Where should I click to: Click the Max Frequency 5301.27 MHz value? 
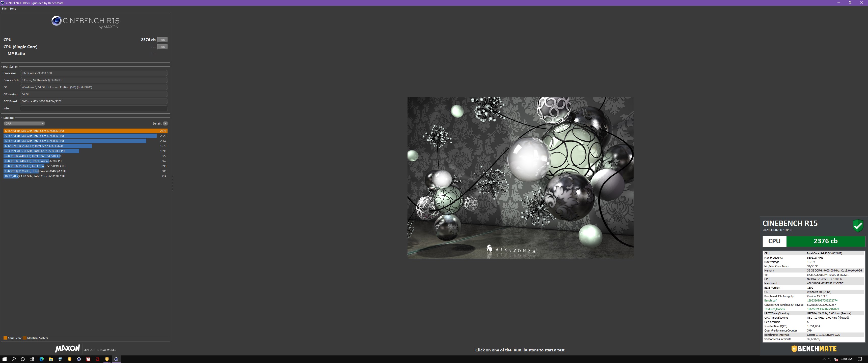coord(815,258)
